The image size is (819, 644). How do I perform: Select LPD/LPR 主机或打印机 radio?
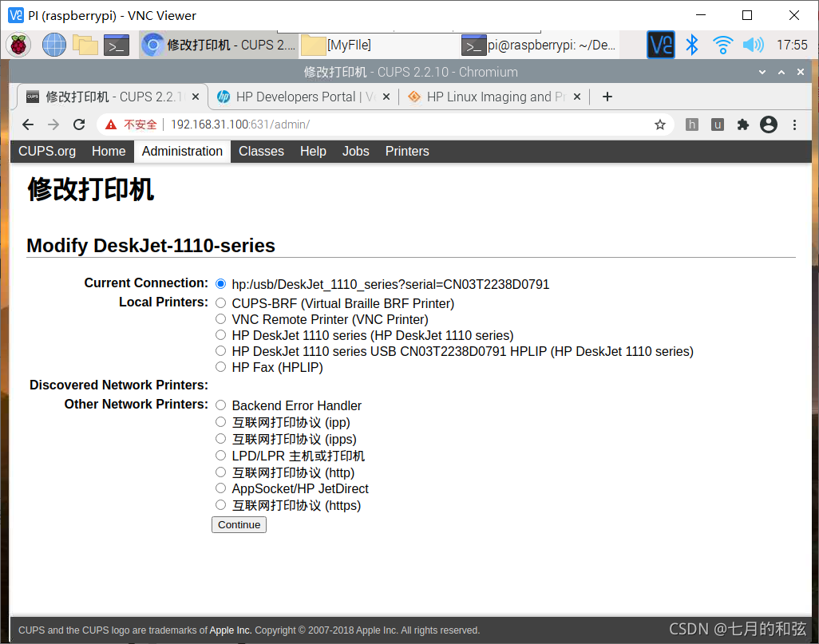tap(221, 455)
